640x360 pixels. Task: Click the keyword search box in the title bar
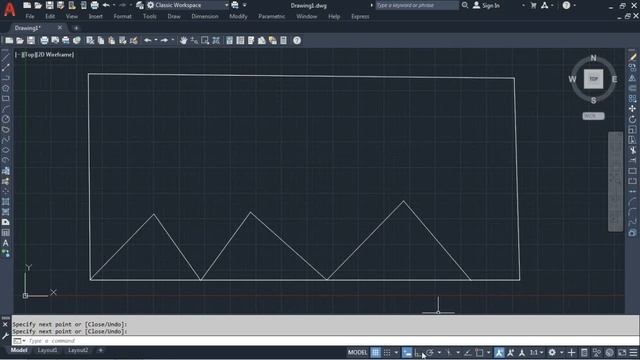417,5
